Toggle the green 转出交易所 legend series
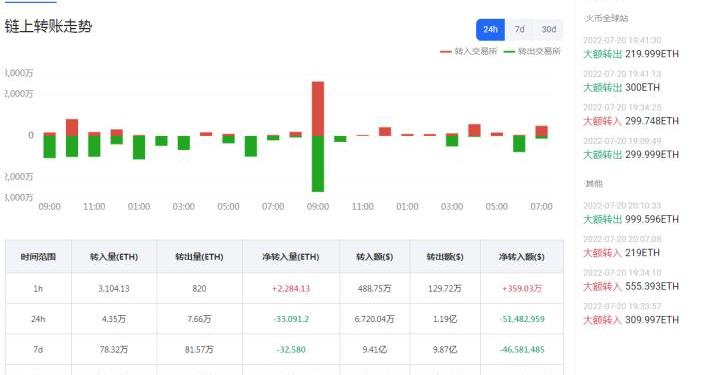The width and height of the screenshot is (720, 375). (x=532, y=51)
